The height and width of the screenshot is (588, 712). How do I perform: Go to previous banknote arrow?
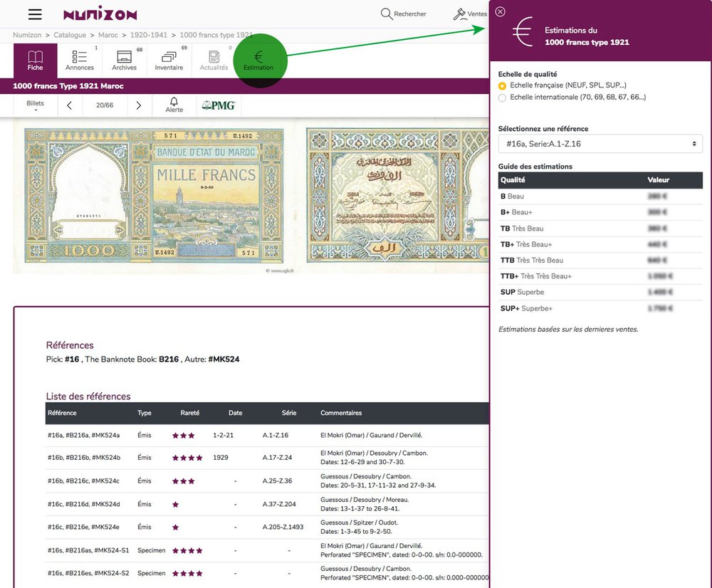[70, 105]
